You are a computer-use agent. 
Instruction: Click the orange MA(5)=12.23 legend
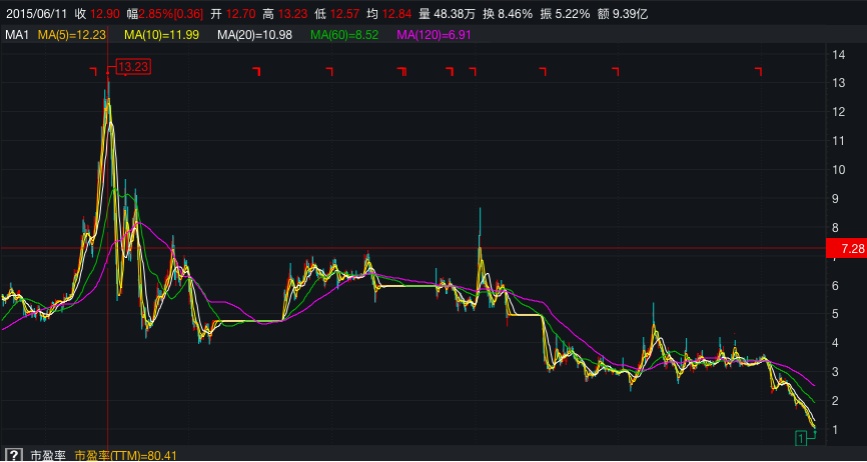[x=72, y=35]
